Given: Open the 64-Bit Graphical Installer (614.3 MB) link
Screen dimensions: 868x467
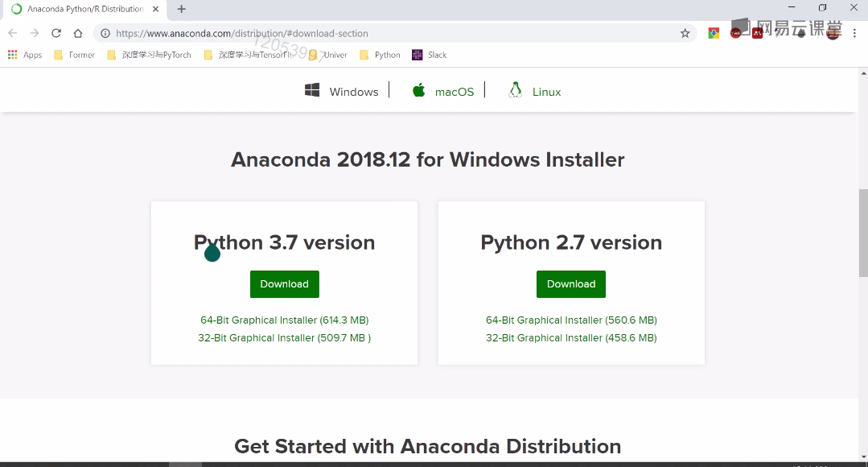Looking at the screenshot, I should coord(284,320).
